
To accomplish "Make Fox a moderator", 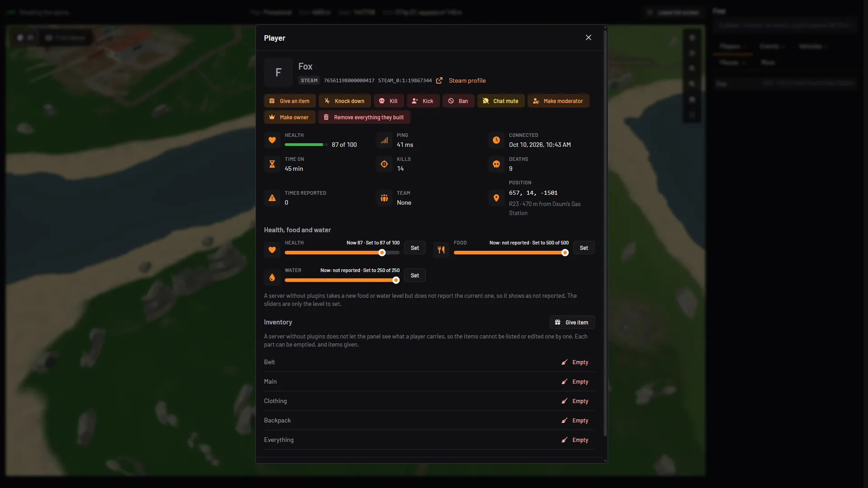I will [558, 101].
